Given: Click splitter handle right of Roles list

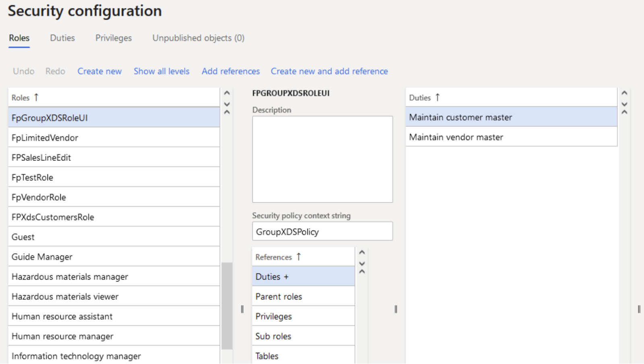Looking at the screenshot, I should [x=242, y=309].
